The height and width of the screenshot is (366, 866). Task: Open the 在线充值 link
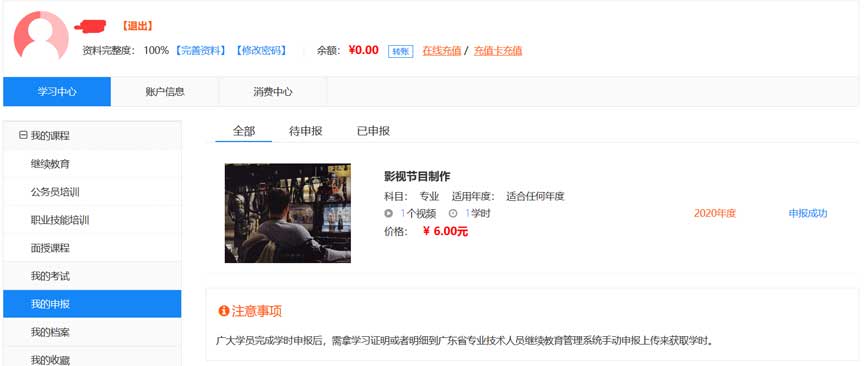tap(442, 51)
